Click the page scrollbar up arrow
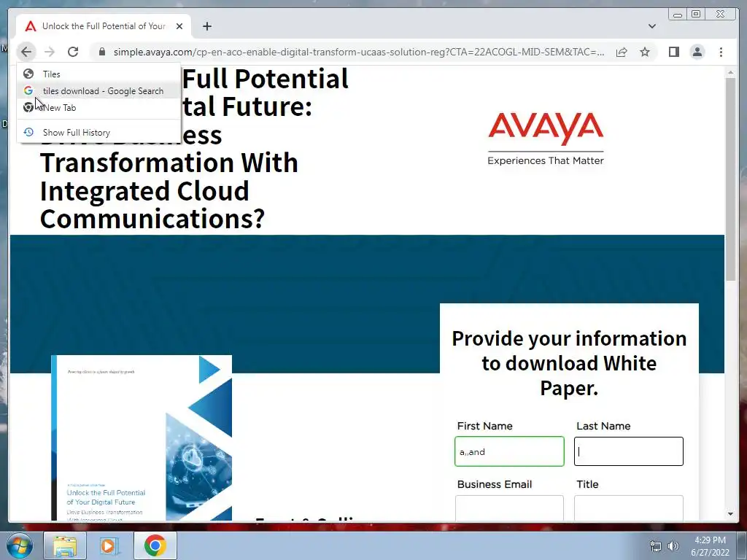Image resolution: width=747 pixels, height=560 pixels. 730,72
